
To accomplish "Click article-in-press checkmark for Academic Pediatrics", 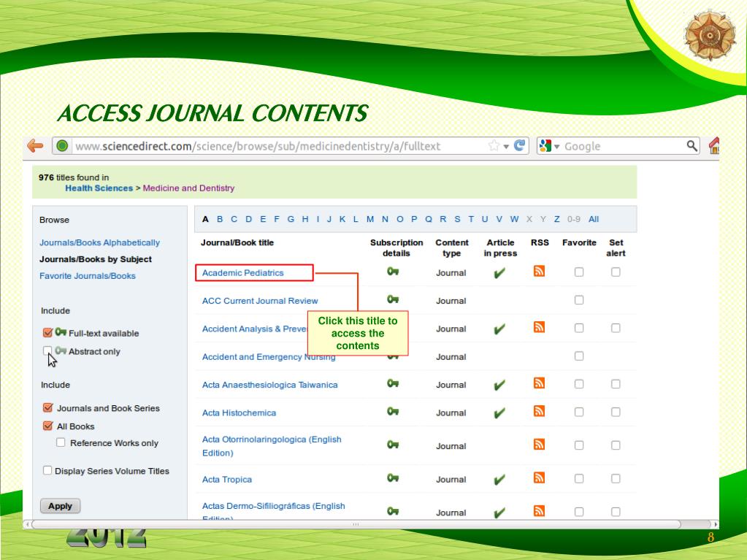I will (499, 273).
